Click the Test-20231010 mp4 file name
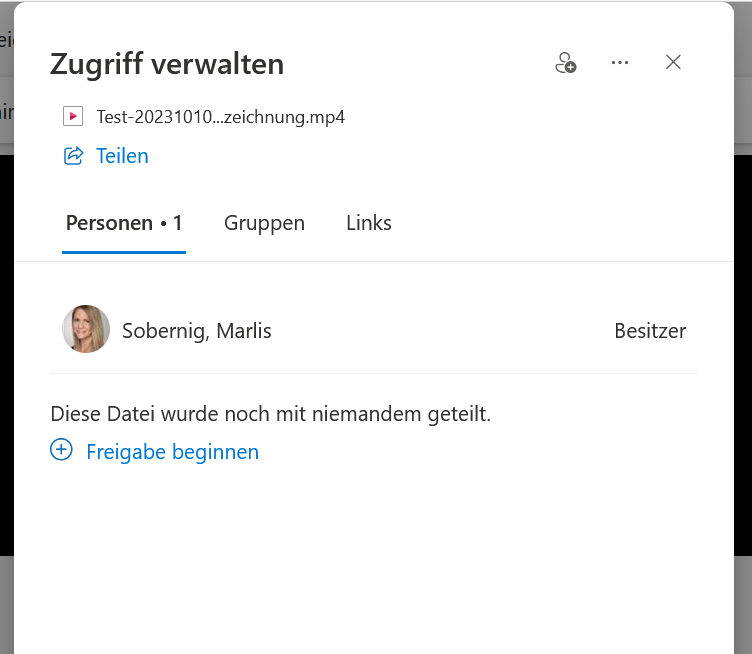Screen dimensions: 752x654 tap(220, 117)
